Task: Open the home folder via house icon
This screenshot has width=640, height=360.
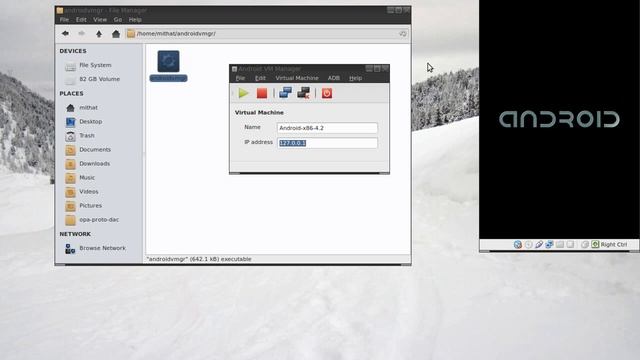Action: 116,34
